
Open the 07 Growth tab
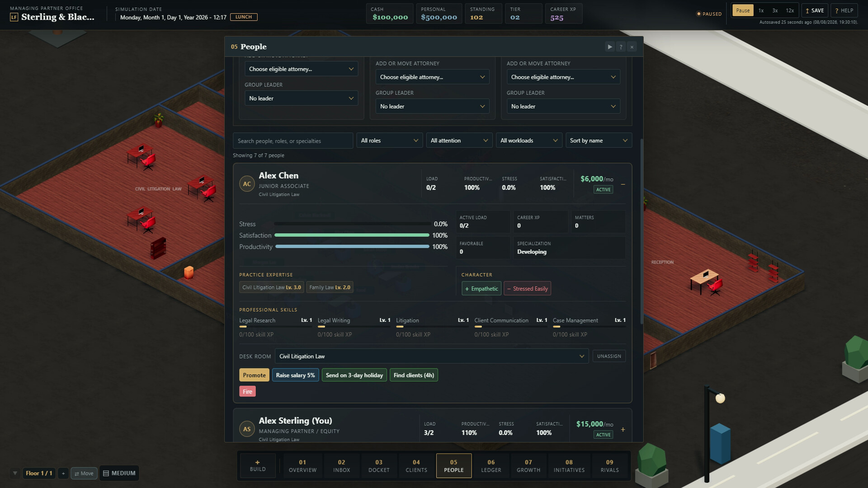coord(528,465)
